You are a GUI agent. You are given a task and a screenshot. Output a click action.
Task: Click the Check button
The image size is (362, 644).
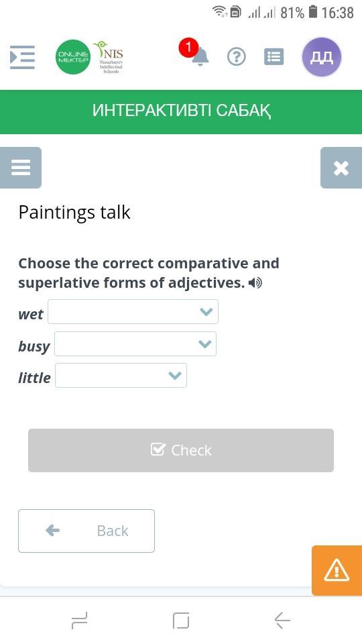pos(181,450)
